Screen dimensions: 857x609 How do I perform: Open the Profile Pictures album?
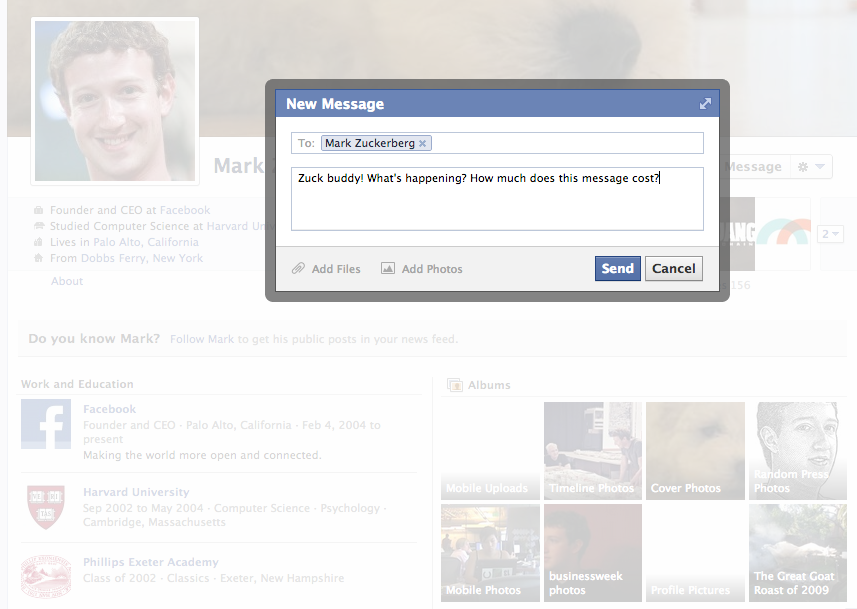(695, 553)
